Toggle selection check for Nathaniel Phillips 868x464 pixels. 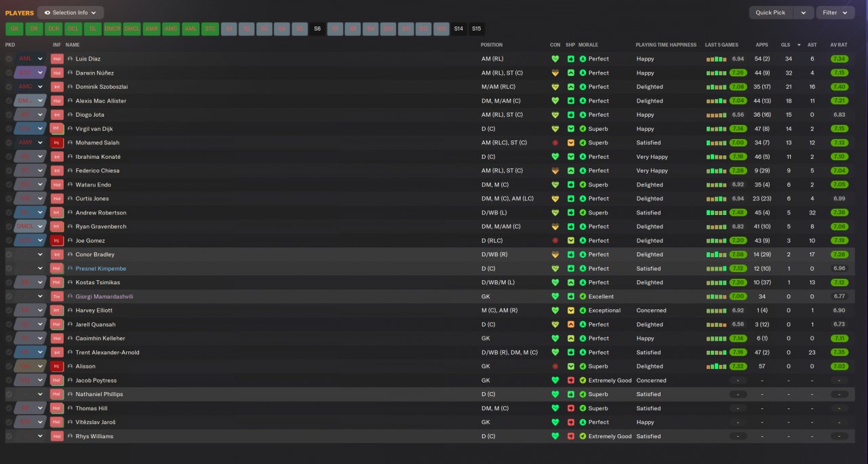click(x=9, y=394)
